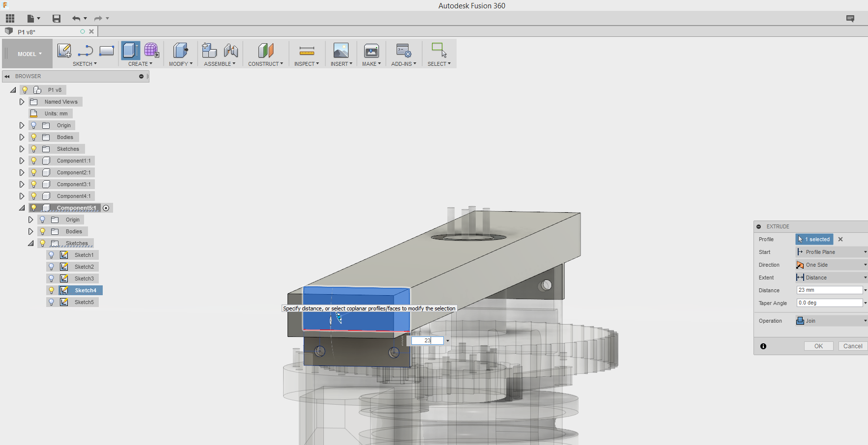Click the Profile 1 selected button
Screen dimensions: 868x445
[x=814, y=239]
